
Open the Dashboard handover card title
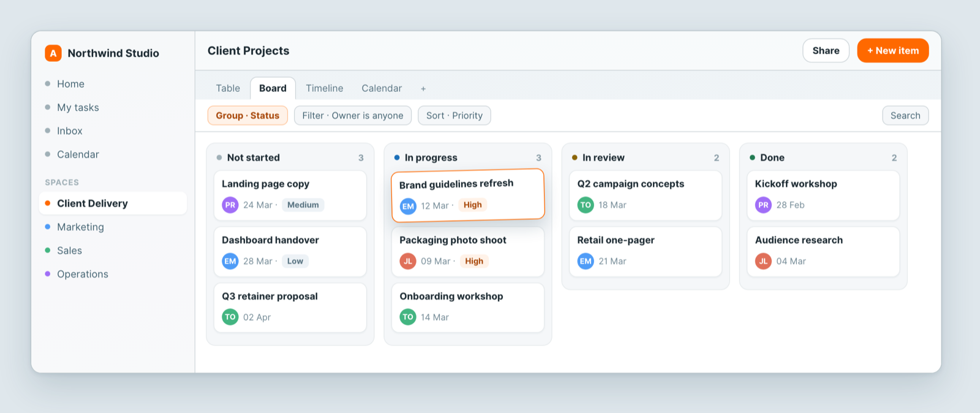tap(270, 240)
